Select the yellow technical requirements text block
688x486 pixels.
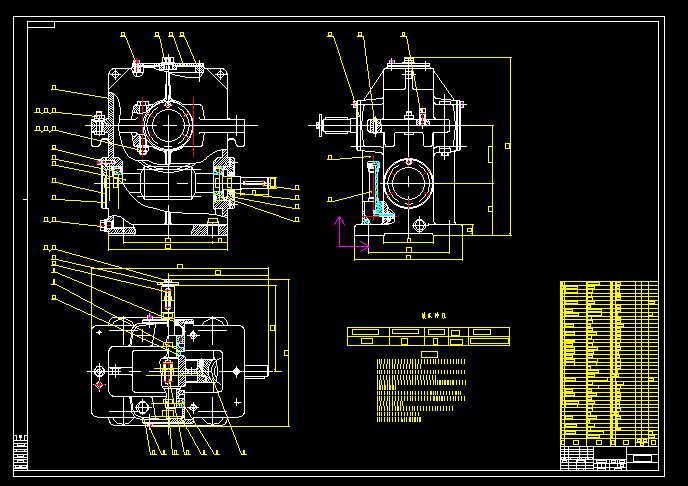click(420, 390)
